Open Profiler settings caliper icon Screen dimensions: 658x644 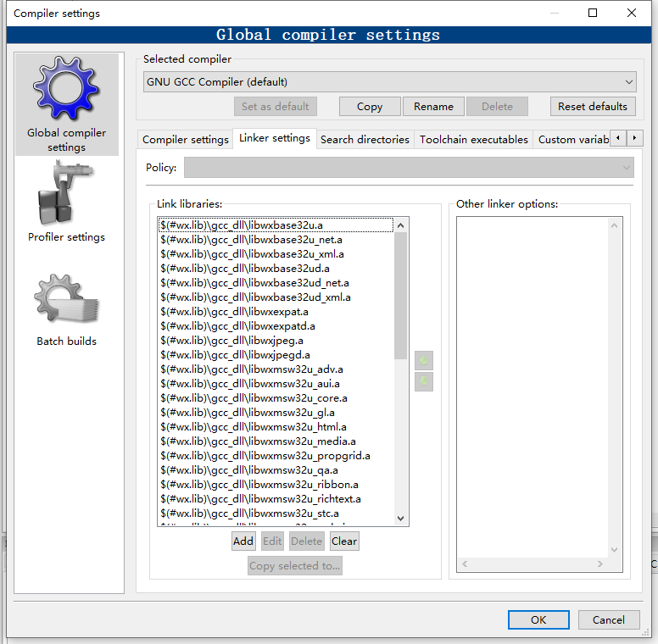pos(66,194)
